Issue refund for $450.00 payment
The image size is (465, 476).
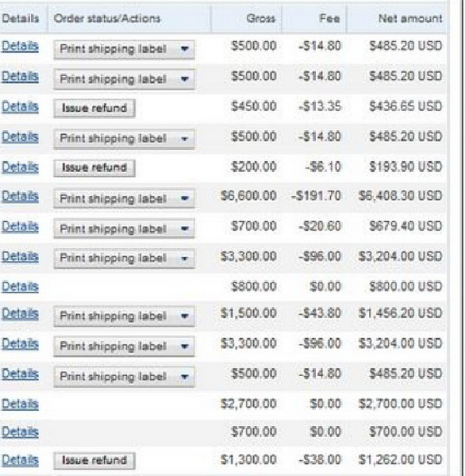(94, 108)
